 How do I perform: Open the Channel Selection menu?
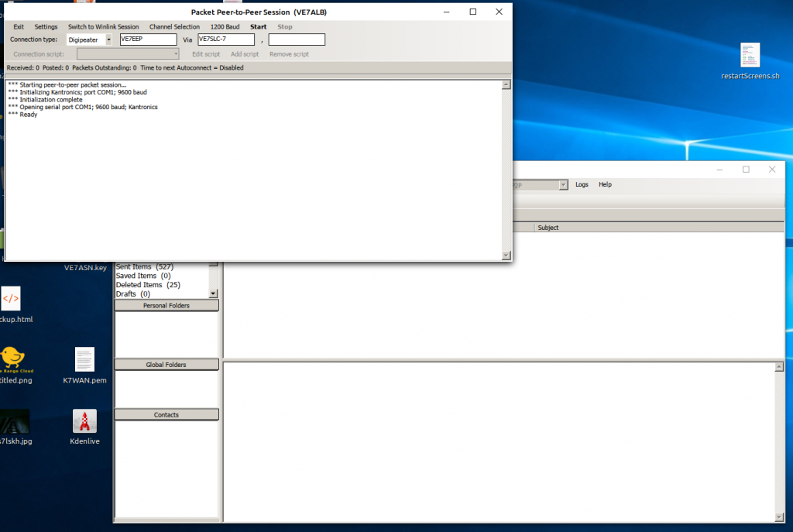click(174, 27)
